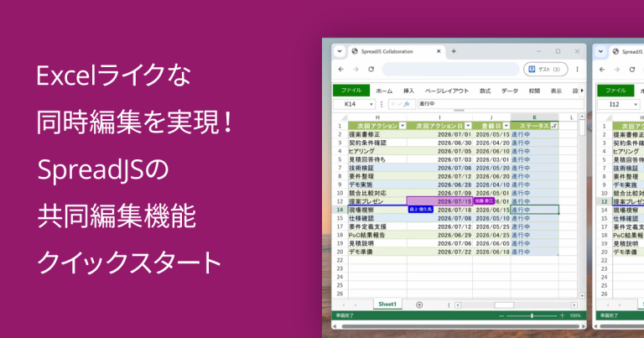Open the browser three-dot menu in left window
This screenshot has width=644, height=338.
[577, 70]
